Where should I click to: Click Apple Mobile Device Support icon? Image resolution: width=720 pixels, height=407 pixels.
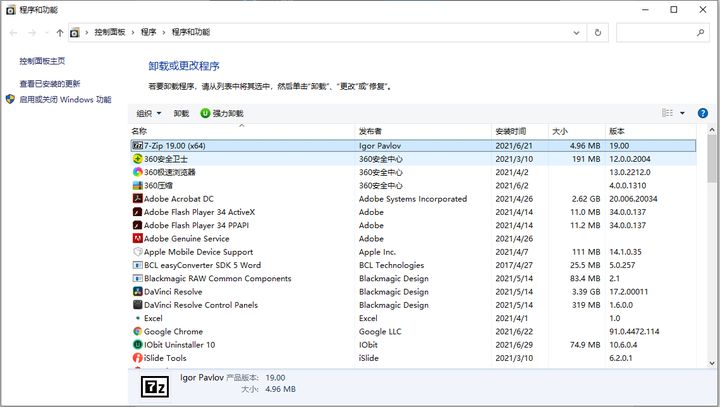click(x=137, y=252)
